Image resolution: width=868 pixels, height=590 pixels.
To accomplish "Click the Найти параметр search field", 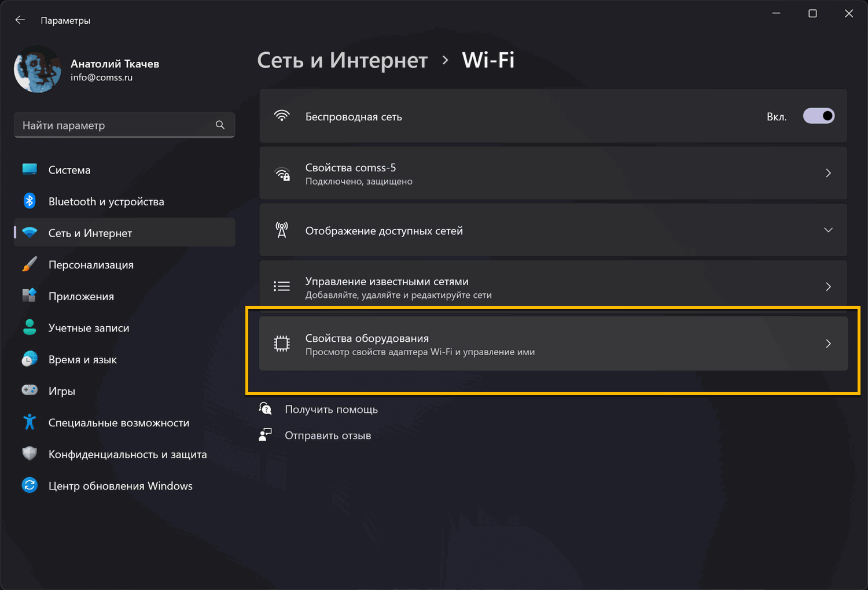I will (x=116, y=125).
